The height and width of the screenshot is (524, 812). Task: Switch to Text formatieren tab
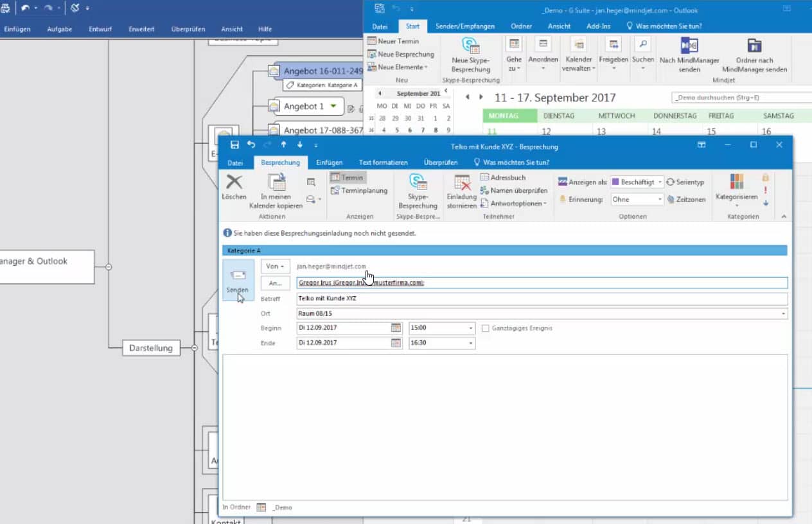[x=383, y=162]
